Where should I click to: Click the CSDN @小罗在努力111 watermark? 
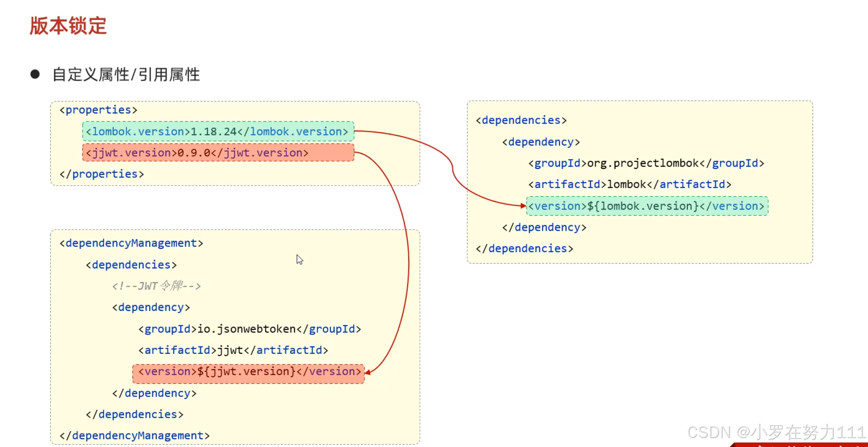[x=776, y=432]
